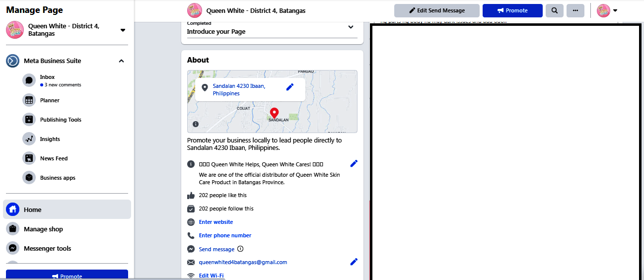
Task: Click the Edit Wi-Fi link
Action: click(211, 276)
